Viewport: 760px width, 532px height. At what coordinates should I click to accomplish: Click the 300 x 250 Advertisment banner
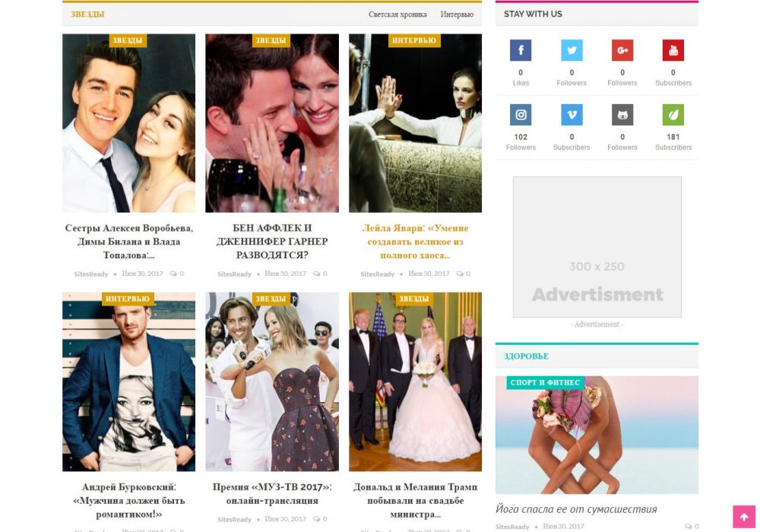click(x=597, y=247)
